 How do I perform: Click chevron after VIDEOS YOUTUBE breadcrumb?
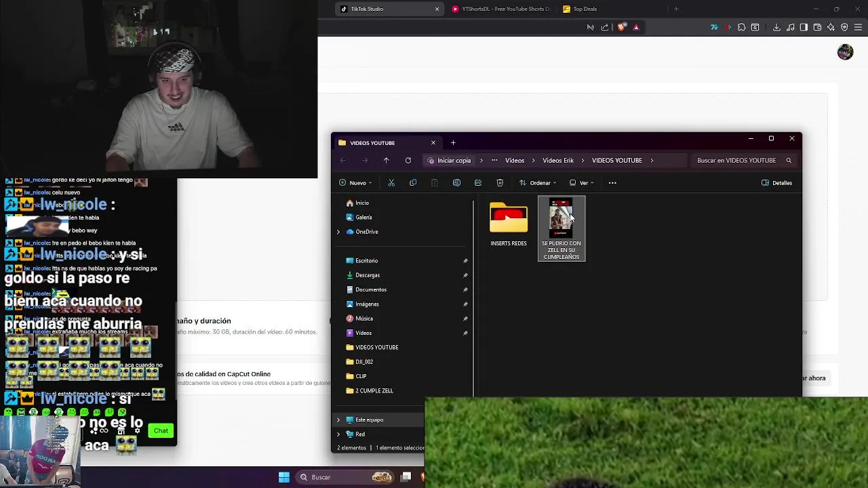[652, 161]
